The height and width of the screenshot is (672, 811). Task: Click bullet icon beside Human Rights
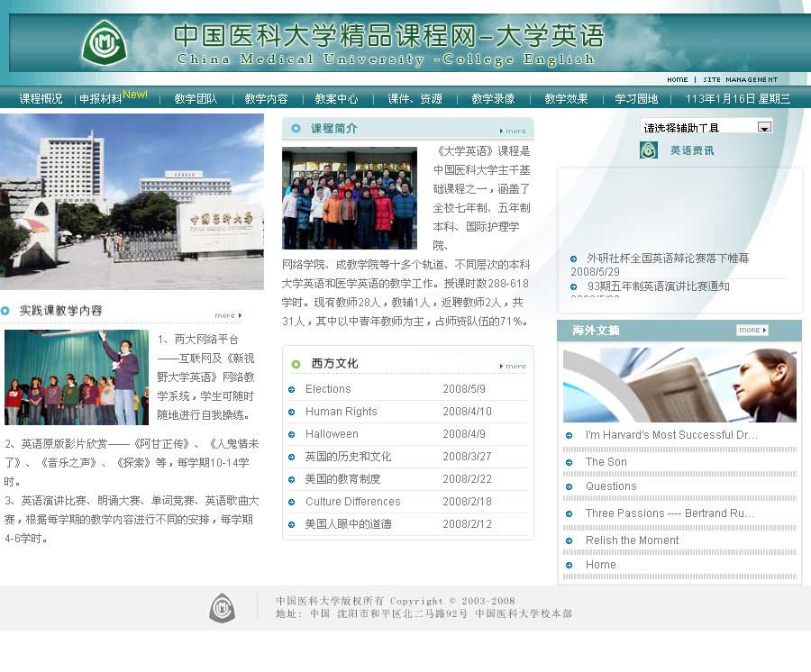pyautogui.click(x=292, y=412)
